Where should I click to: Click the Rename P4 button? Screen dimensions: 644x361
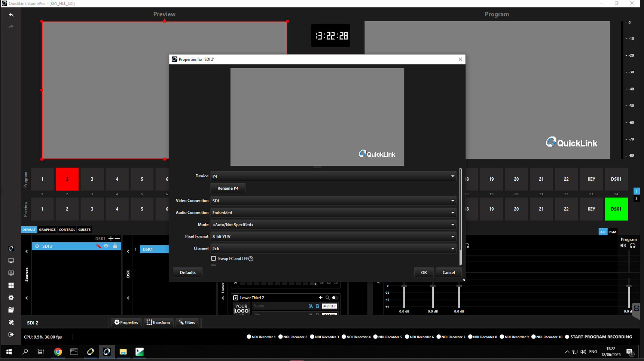(228, 188)
